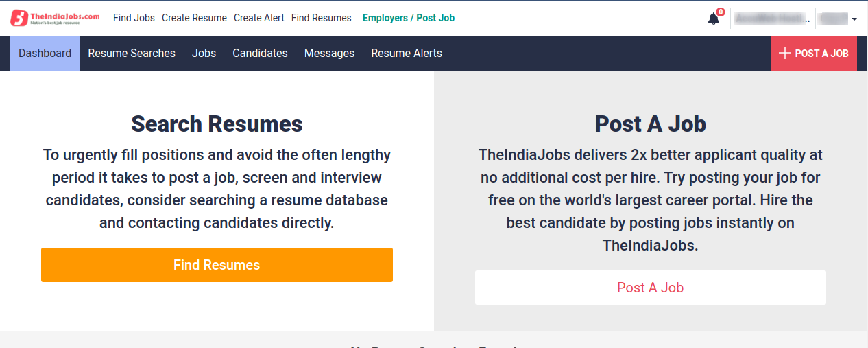Click the blurred employer account name

(771, 19)
